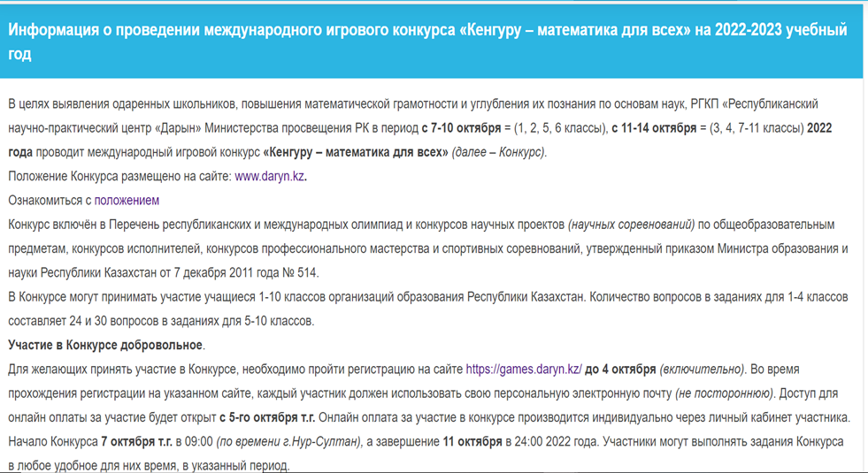Click the text "(3, 4, 7-11 классы)"
Viewport: 868px width, 473px height.
tap(757, 128)
